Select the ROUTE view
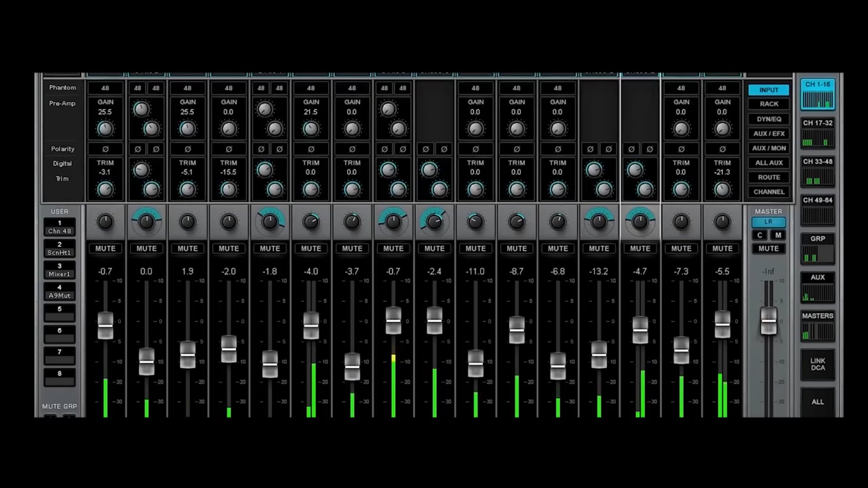868x488 pixels. 769,177
